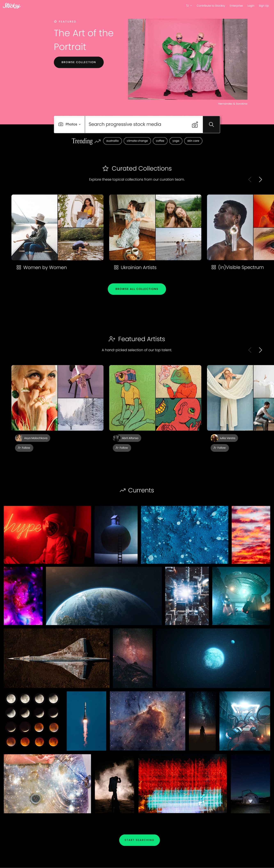This screenshot has width=274, height=868.
Task: Follow artist Abril Alfonso
Action: (122, 448)
